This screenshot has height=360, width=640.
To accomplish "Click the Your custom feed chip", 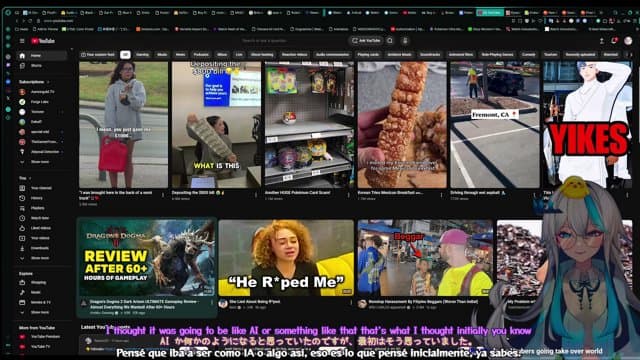I will (x=98, y=55).
